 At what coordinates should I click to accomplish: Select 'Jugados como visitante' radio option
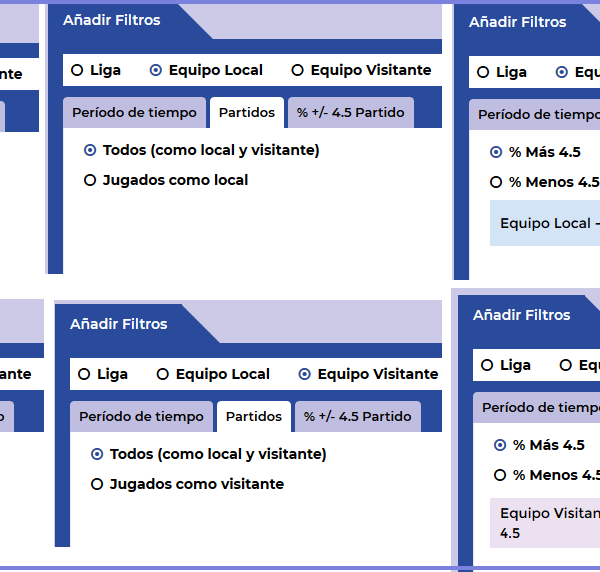(x=97, y=485)
